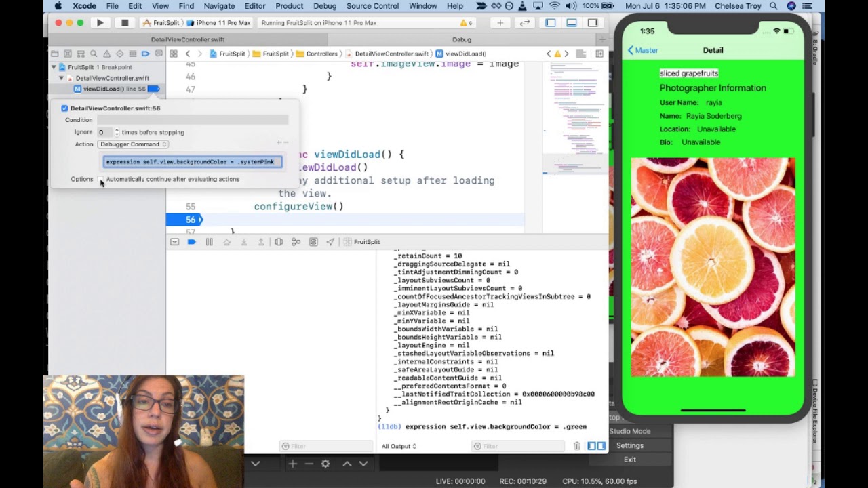Choose the iPhone 11 Pro Max destination
Image resolution: width=868 pixels, height=488 pixels.
[x=218, y=23]
